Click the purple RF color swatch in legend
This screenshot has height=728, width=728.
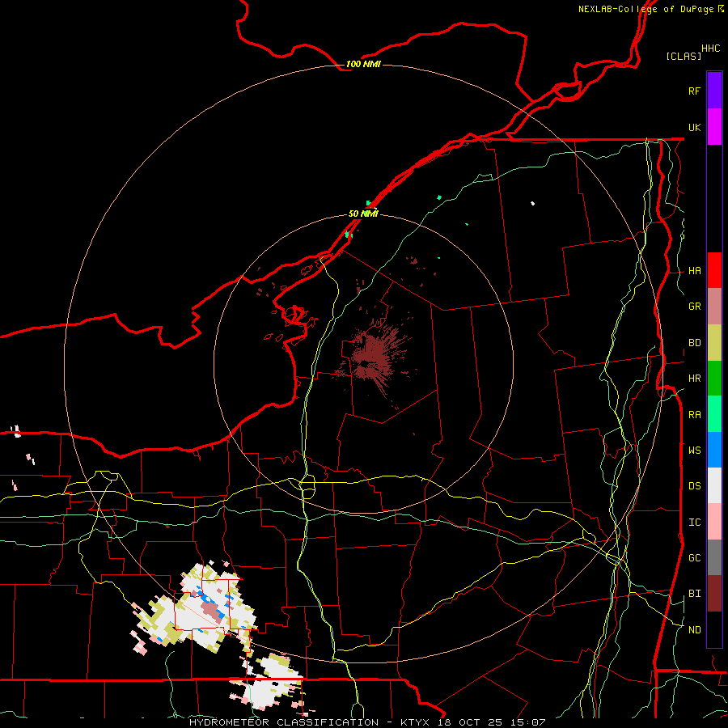click(x=714, y=90)
